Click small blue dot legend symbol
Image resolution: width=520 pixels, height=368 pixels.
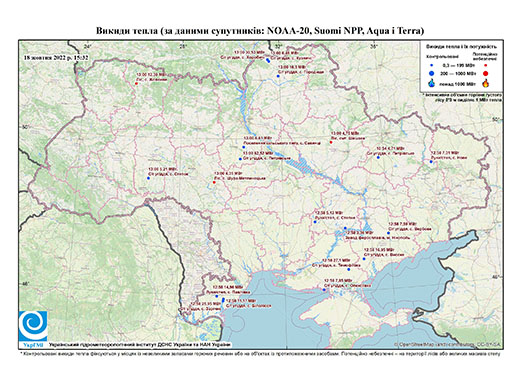[432, 66]
